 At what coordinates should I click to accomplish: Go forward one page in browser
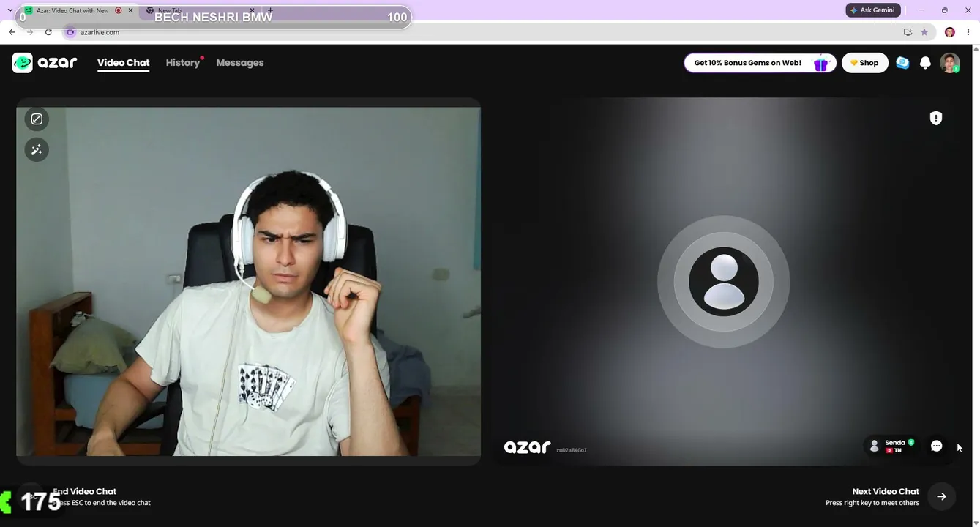click(30, 32)
